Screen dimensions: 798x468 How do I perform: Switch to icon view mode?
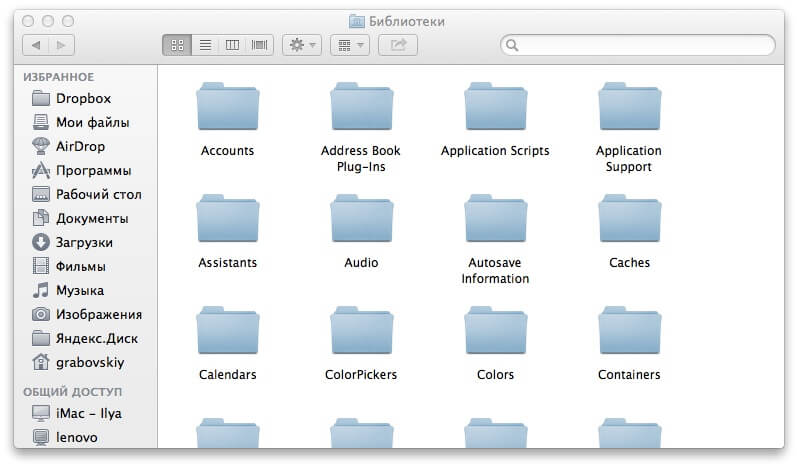pyautogui.click(x=177, y=45)
